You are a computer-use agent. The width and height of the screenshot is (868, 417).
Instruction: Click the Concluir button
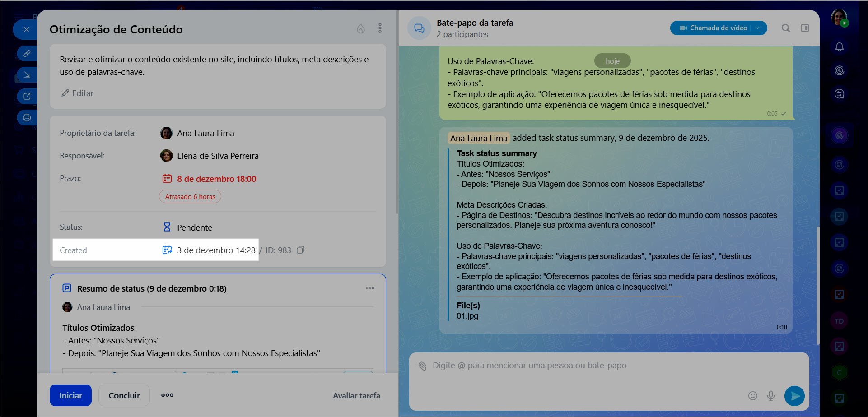pos(124,395)
